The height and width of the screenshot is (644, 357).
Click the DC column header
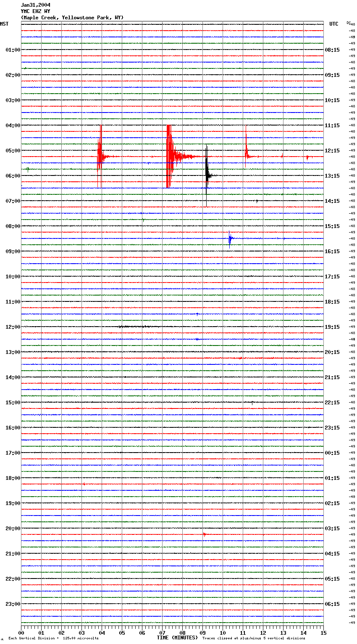349,23
